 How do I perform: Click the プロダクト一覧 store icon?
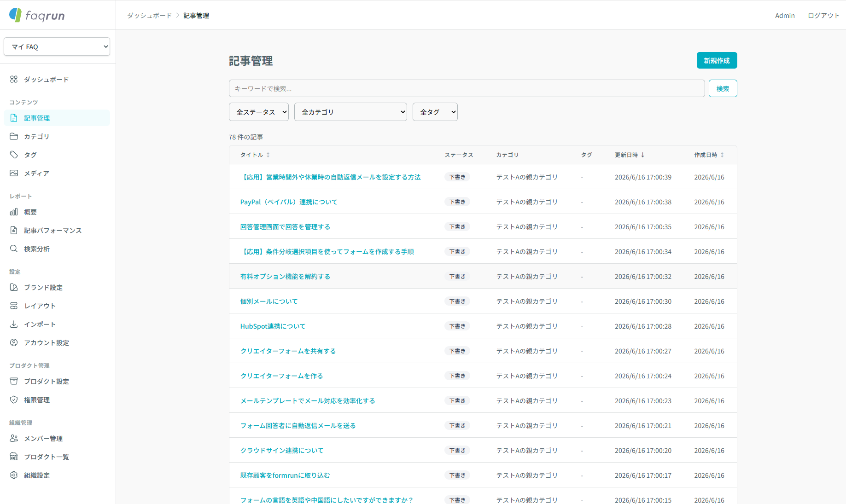tap(14, 457)
